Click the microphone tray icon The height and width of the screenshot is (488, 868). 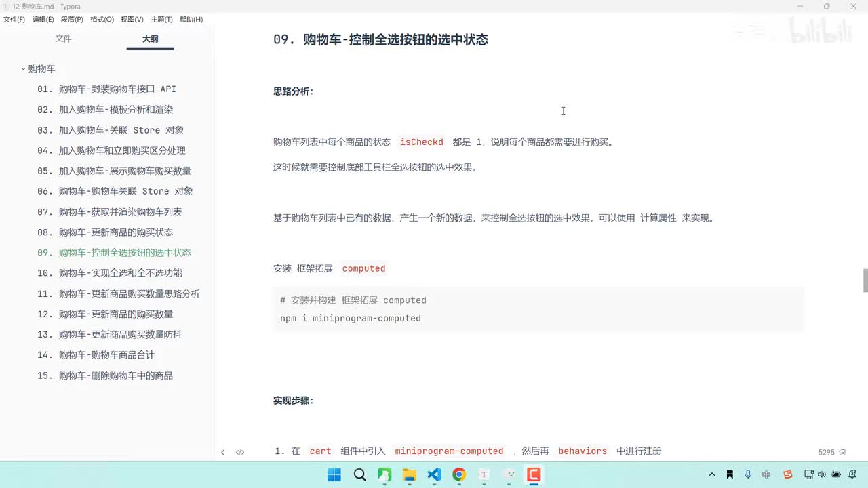point(748,474)
